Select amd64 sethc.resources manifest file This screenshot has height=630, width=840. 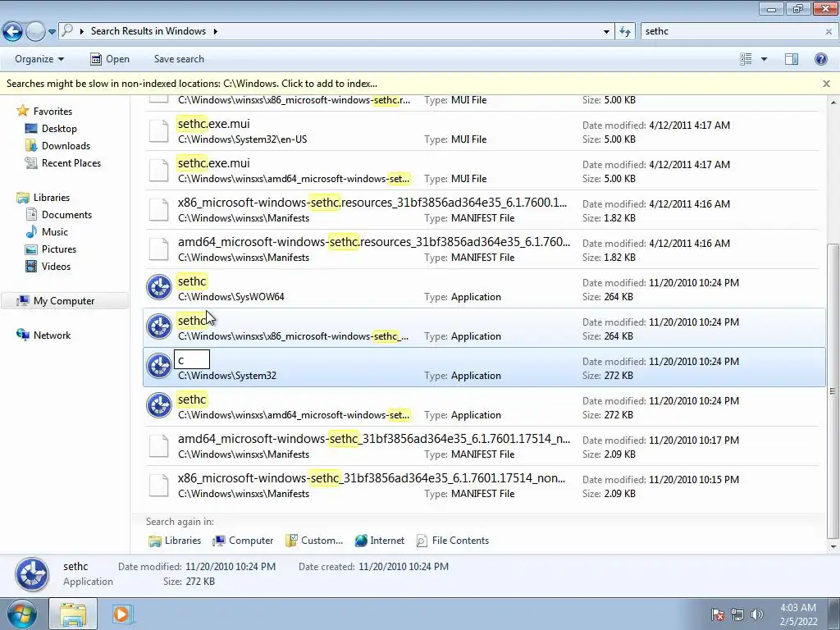pos(484,249)
